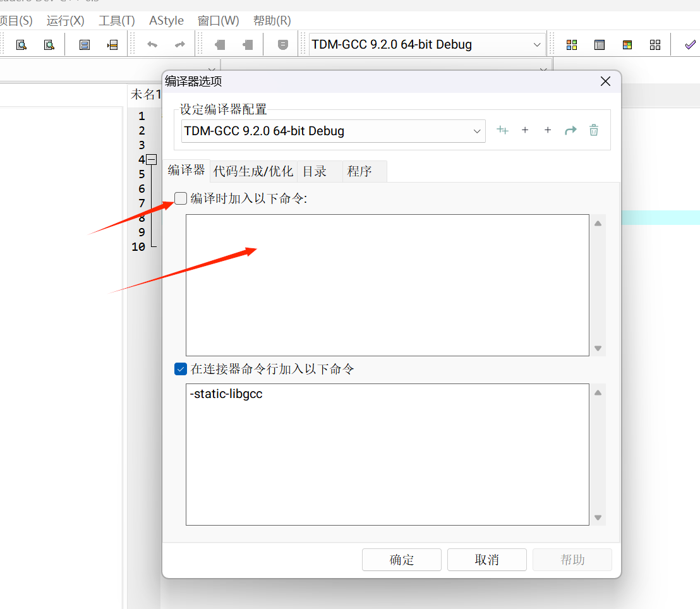The image size is (700, 609).
Task: Click line number 1 in editor gutter
Action: coord(142,116)
